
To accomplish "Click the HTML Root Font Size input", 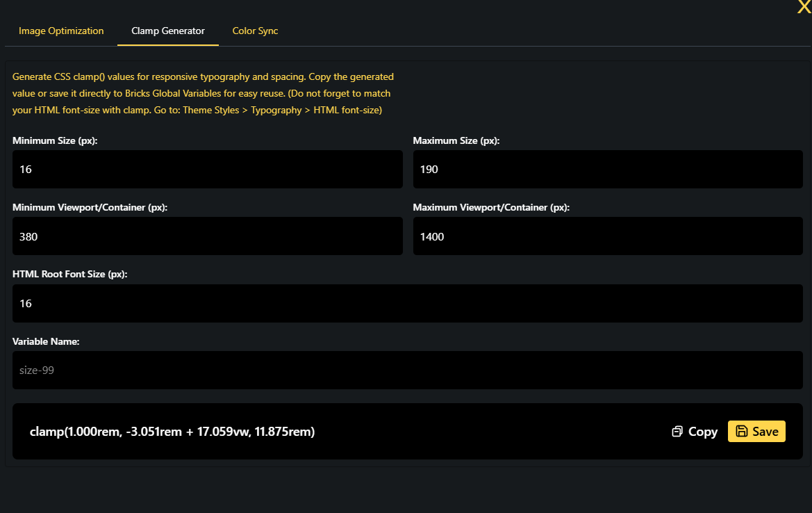I will [x=407, y=303].
